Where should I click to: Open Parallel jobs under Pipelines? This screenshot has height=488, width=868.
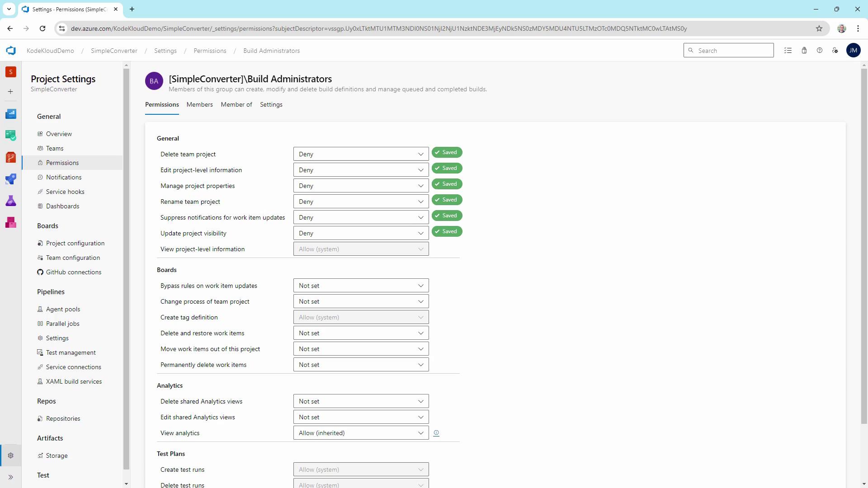click(62, 324)
